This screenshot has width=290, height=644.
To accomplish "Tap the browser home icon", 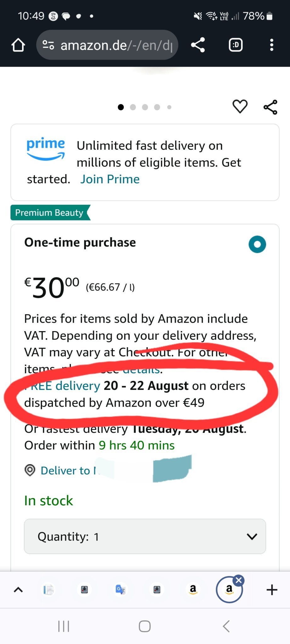I will (18, 45).
